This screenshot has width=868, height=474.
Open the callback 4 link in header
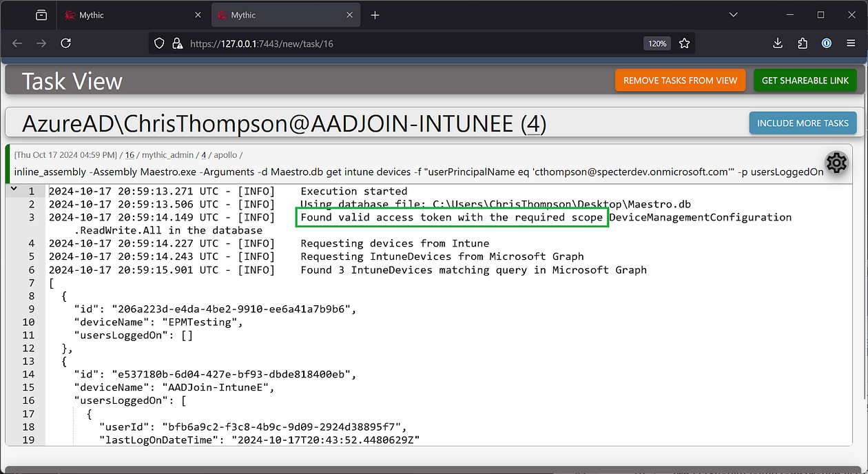(533, 124)
